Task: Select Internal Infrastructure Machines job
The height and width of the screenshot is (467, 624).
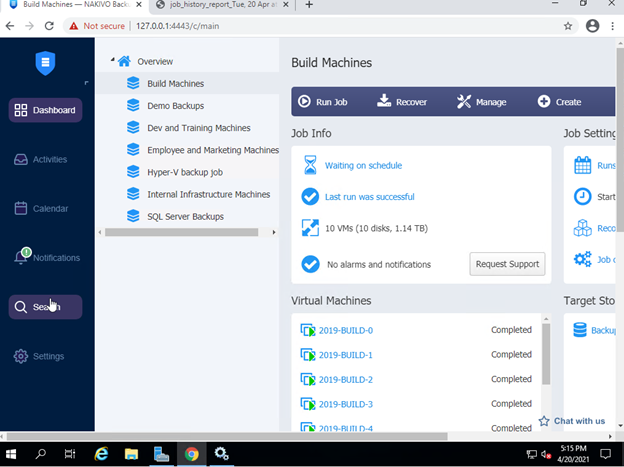Action: click(209, 194)
